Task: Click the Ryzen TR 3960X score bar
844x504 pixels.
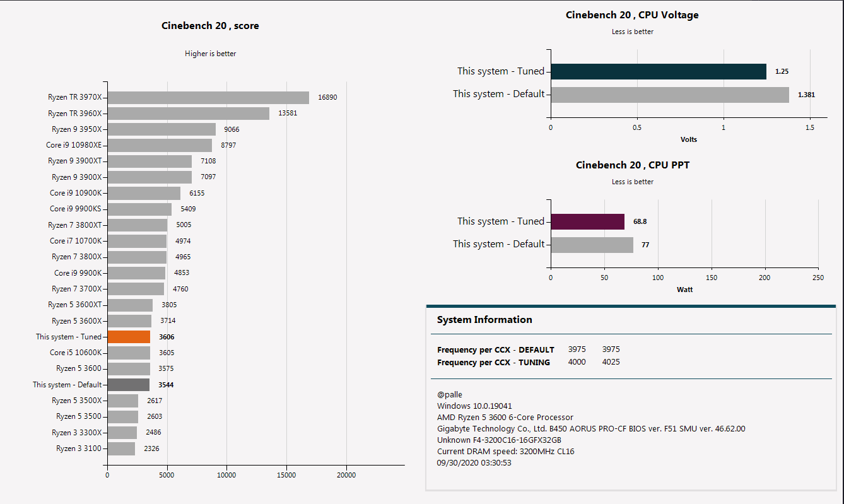Action: tap(189, 114)
